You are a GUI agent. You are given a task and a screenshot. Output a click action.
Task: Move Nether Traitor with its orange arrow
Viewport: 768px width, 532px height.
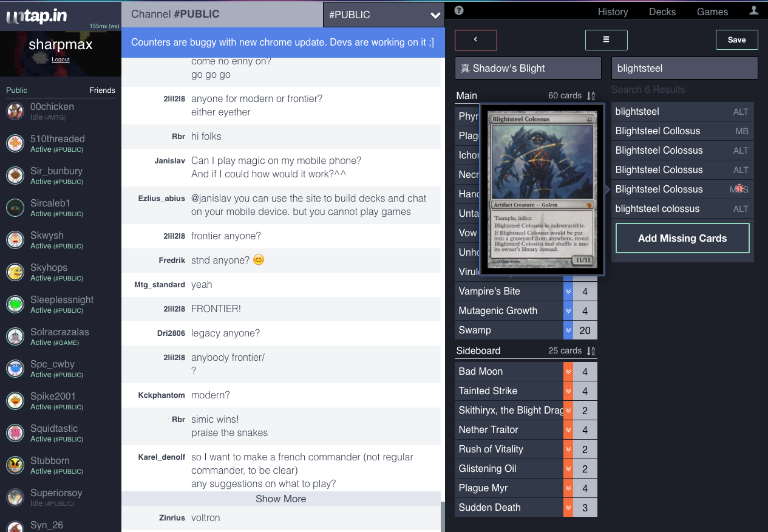point(568,430)
